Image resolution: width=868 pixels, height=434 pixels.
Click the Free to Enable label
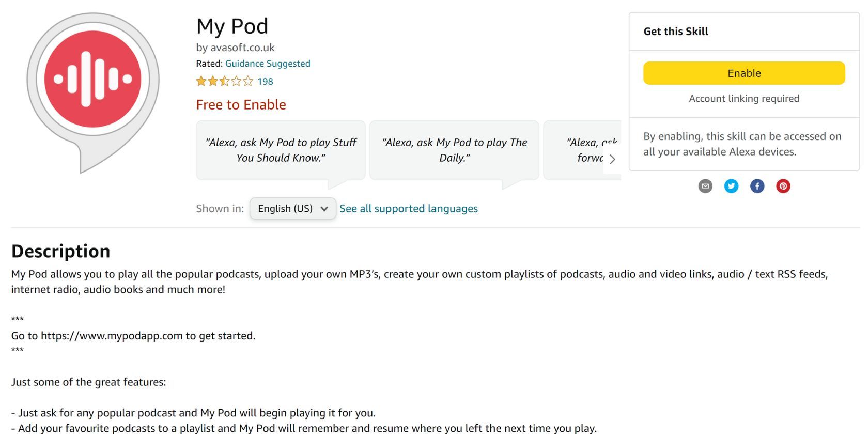[x=241, y=104]
